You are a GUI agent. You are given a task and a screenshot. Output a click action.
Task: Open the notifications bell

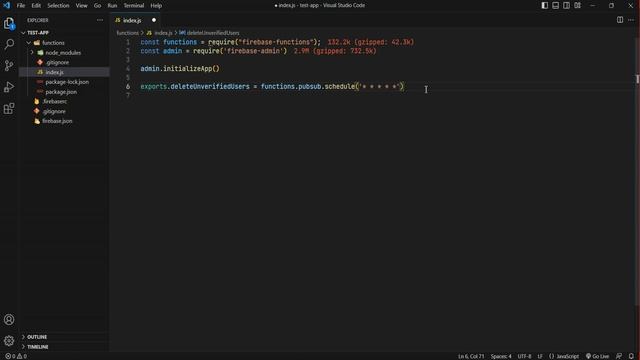pyautogui.click(x=631, y=356)
